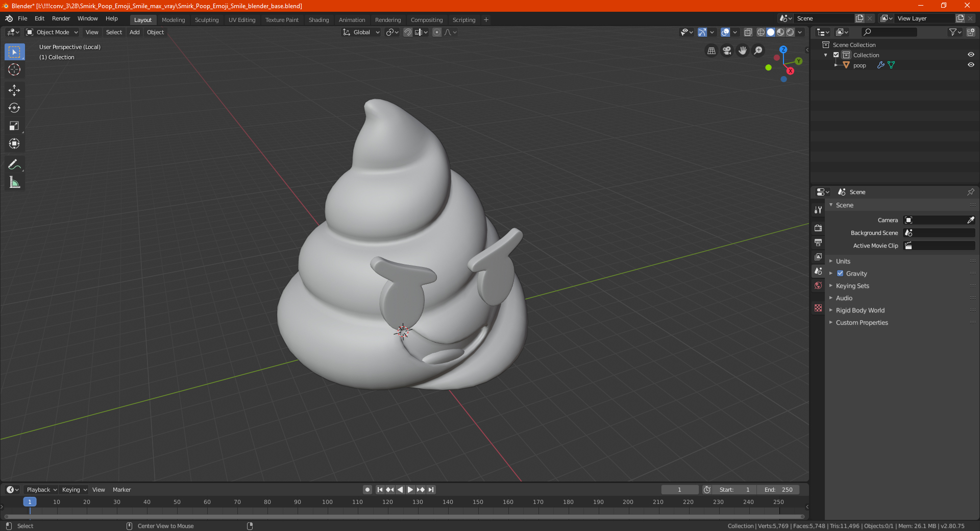The image size is (980, 531).
Task: Open the Global transform orientation dropdown
Action: pos(361,32)
